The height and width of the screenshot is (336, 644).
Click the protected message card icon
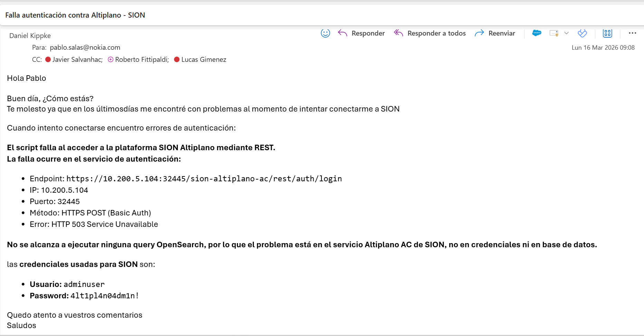pyautogui.click(x=554, y=33)
